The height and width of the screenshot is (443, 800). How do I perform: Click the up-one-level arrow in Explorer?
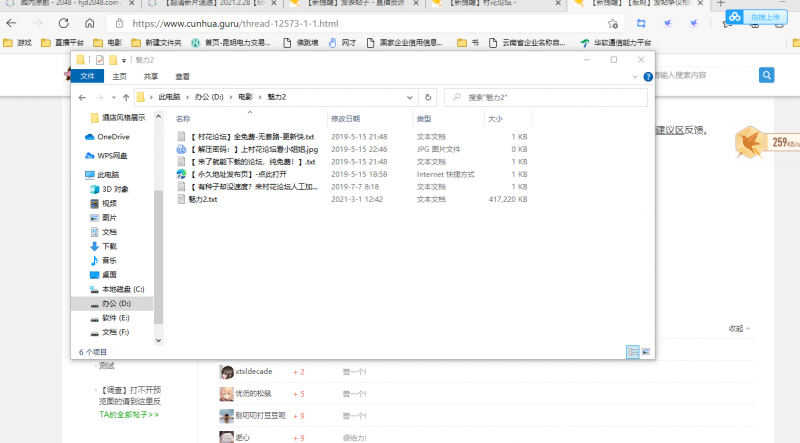point(125,97)
